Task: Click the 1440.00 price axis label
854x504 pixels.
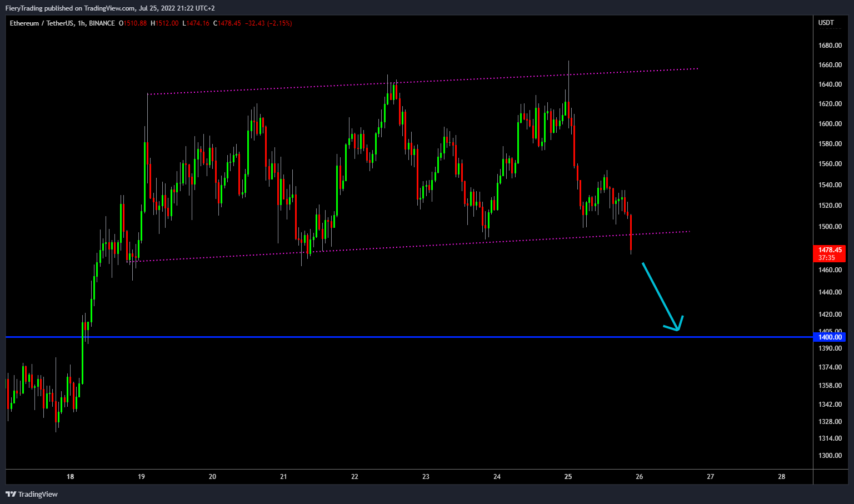Action: [x=830, y=292]
